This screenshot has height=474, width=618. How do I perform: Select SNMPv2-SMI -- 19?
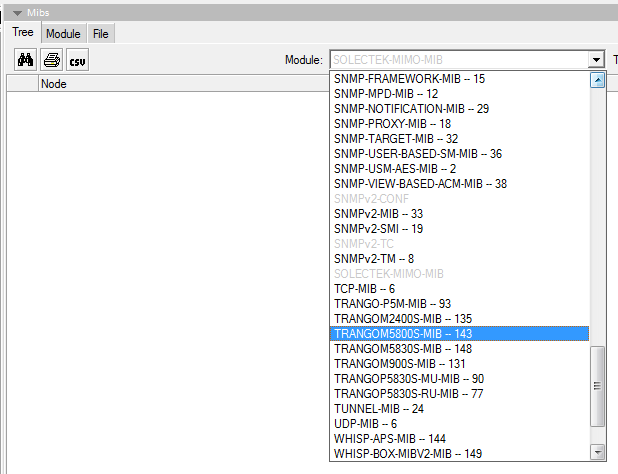pyautogui.click(x=460, y=229)
